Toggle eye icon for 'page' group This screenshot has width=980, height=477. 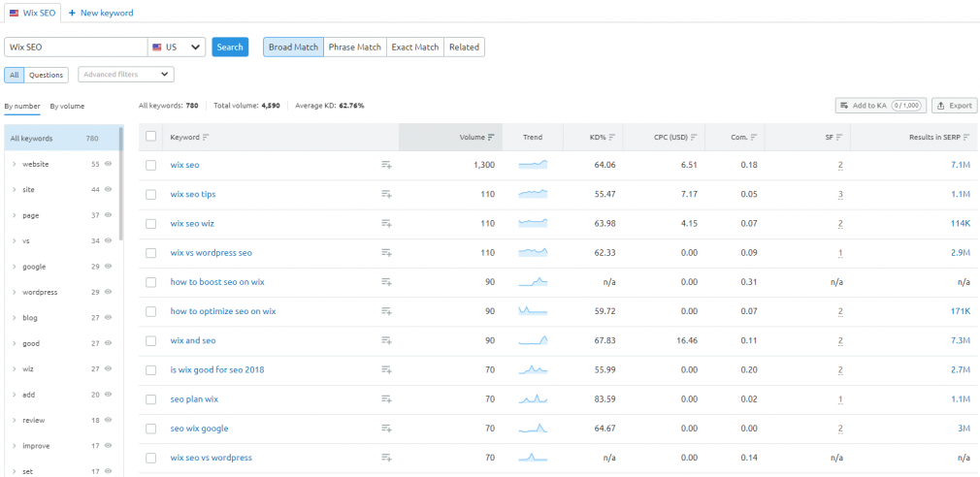108,215
